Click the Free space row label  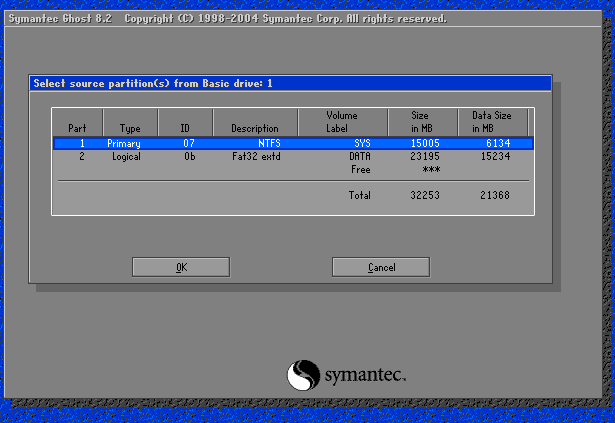coord(361,170)
